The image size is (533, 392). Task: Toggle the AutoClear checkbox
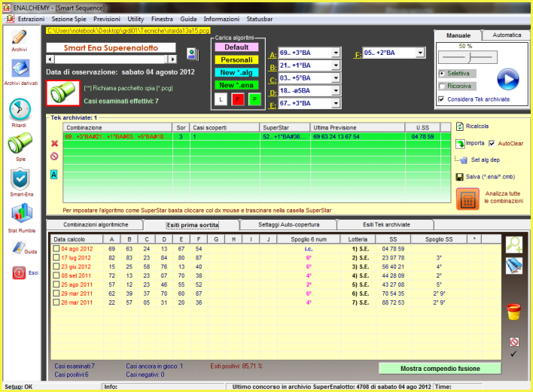point(492,144)
